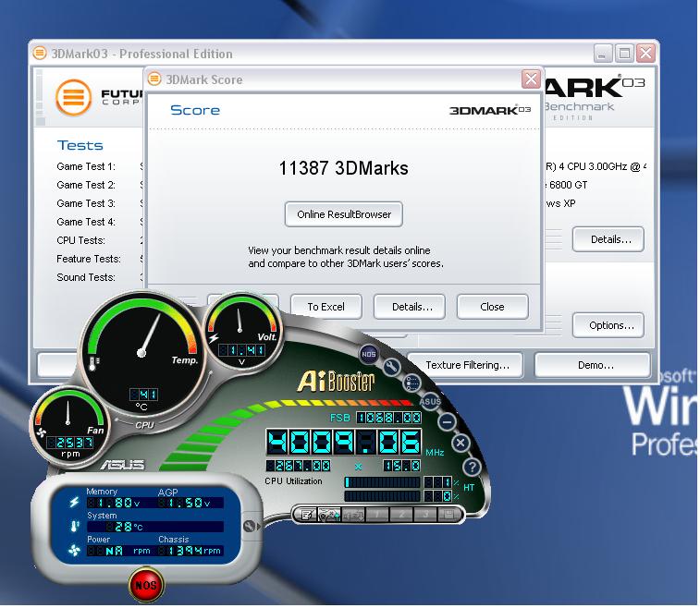Select profile 2 in AI Booster toolbar
Screen dimensions: 700x608
pos(401,515)
